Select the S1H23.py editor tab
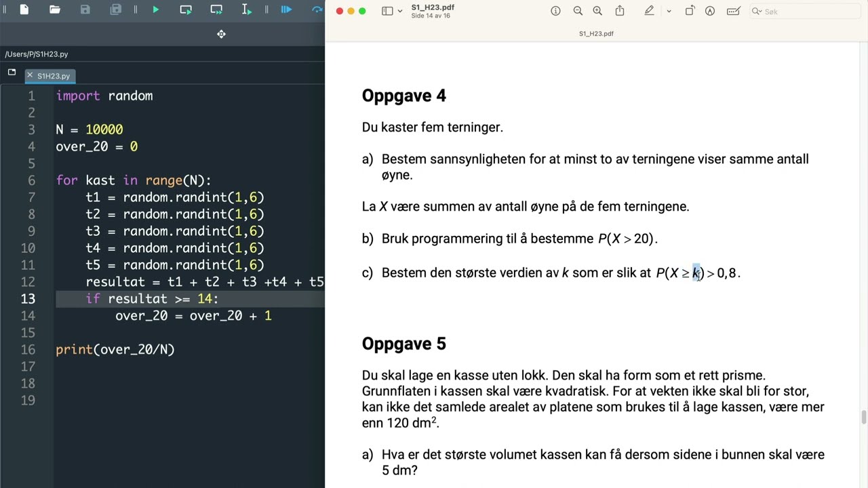 click(x=50, y=76)
